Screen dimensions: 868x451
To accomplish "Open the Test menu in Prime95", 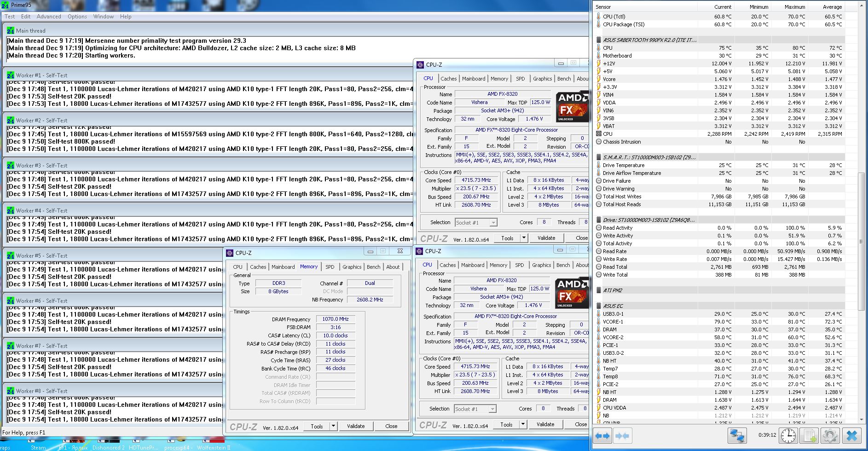I will (10, 17).
